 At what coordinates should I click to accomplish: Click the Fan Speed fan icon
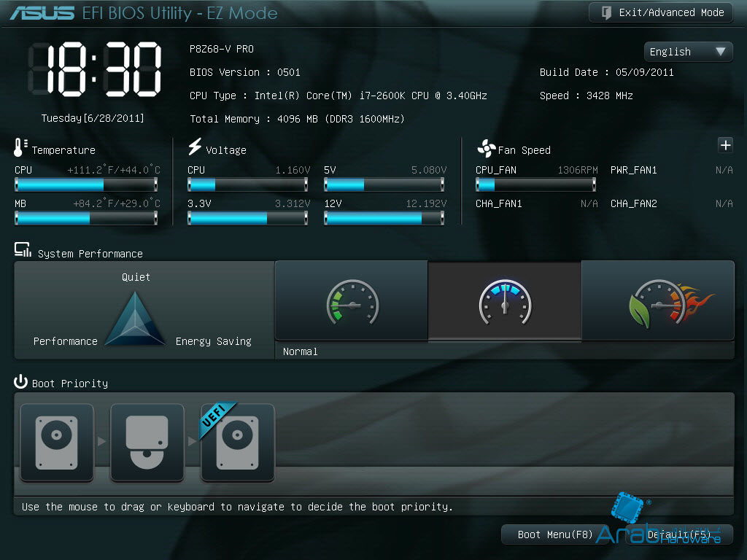[x=486, y=149]
